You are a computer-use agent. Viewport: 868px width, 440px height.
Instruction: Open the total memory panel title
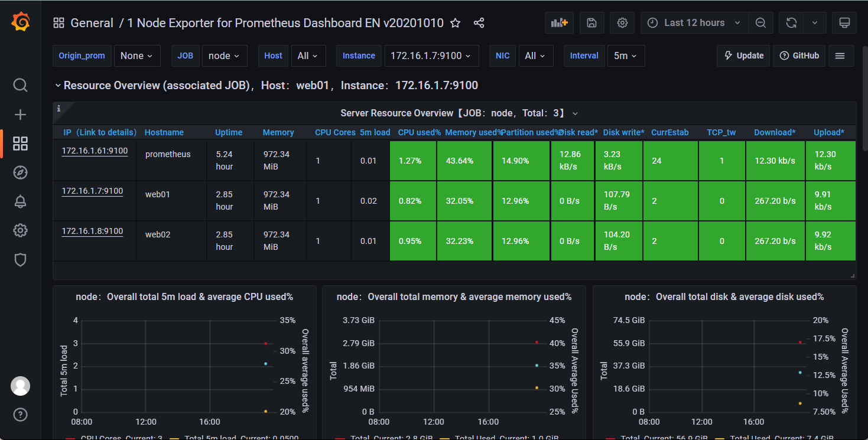pyautogui.click(x=454, y=297)
